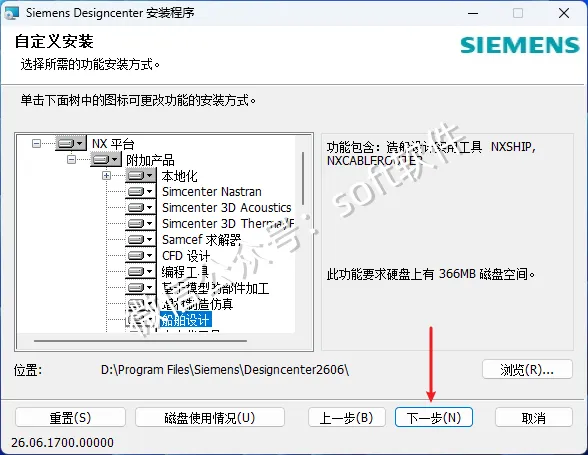The image size is (588, 455).
Task: Open install-mode dropdown for 编程工具
Action: pyautogui.click(x=141, y=271)
